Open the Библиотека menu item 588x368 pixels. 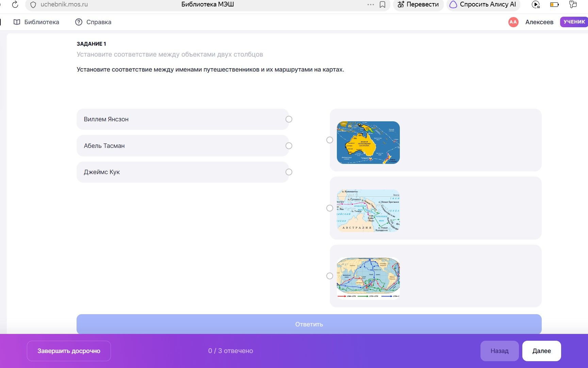click(x=36, y=22)
